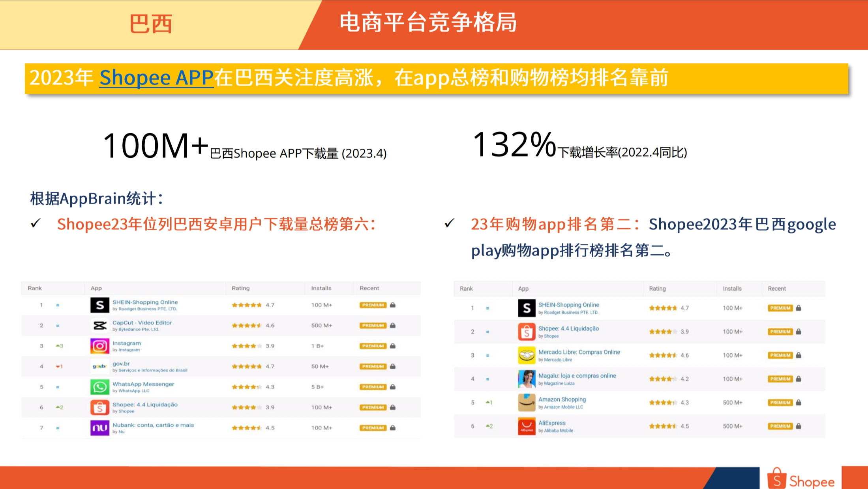This screenshot has height=489, width=868.
Task: Open Nubank: conta, cartão e mais link
Action: tap(153, 425)
